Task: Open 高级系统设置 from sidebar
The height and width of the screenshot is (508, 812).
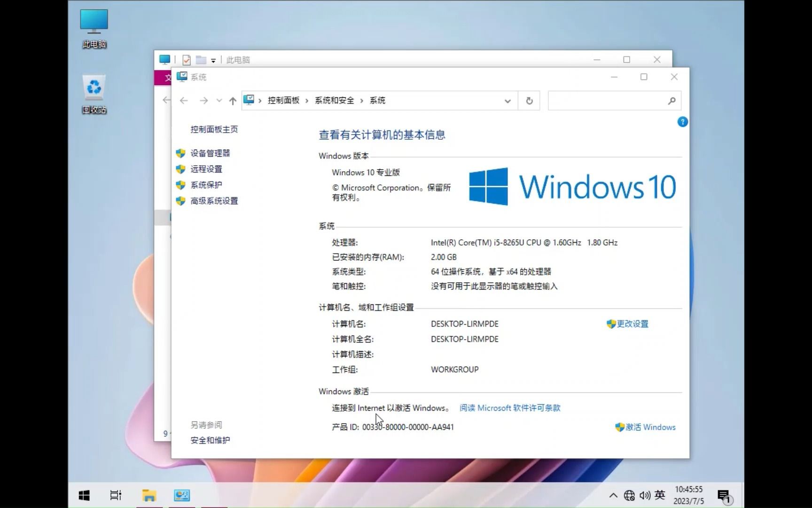Action: tap(214, 201)
